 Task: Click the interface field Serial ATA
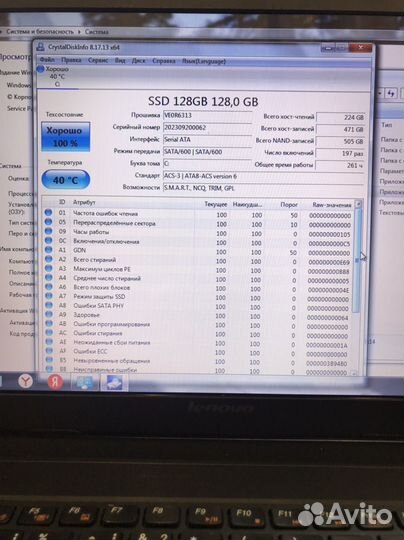click(x=207, y=139)
